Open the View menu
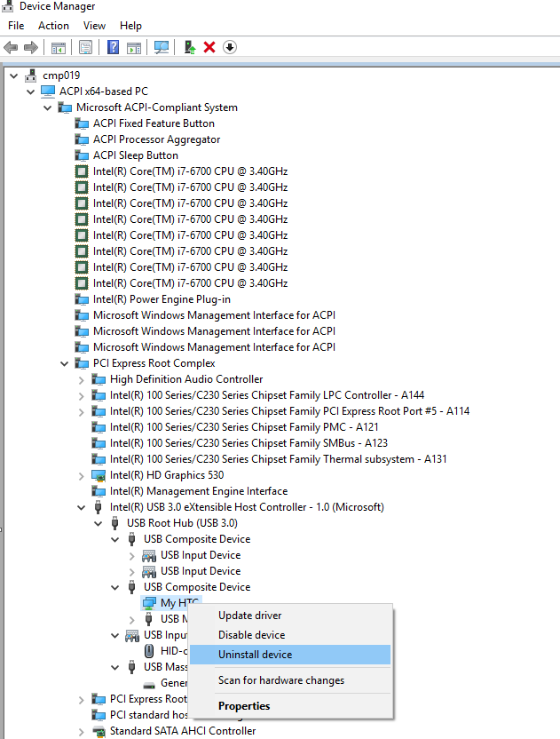 (x=94, y=26)
